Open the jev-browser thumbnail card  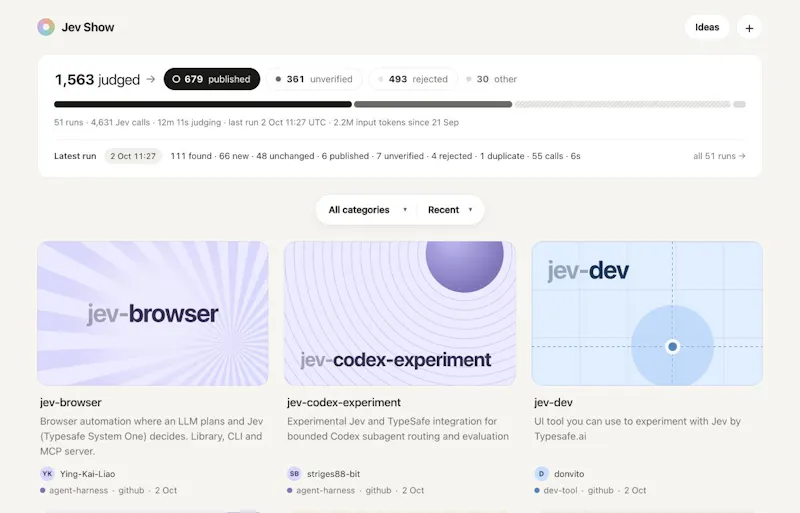coord(153,313)
